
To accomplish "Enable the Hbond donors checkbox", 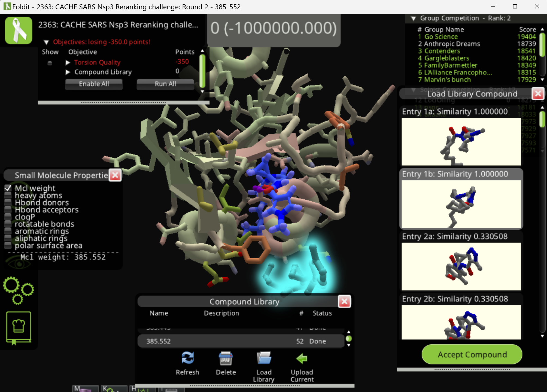I will 8,202.
